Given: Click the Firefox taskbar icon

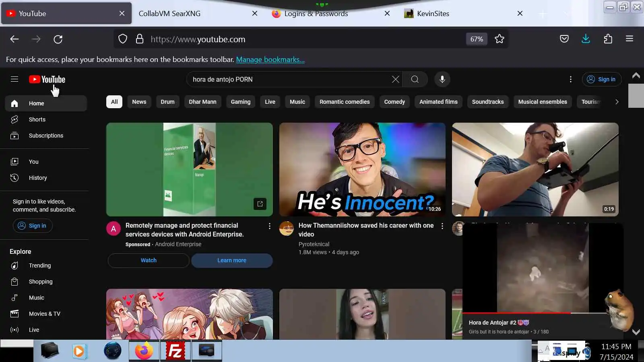Looking at the screenshot, I should click(144, 351).
